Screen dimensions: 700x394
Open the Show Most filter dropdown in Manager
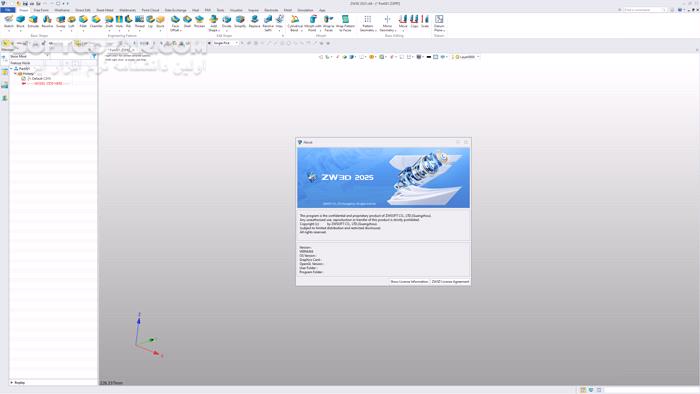tap(29, 56)
